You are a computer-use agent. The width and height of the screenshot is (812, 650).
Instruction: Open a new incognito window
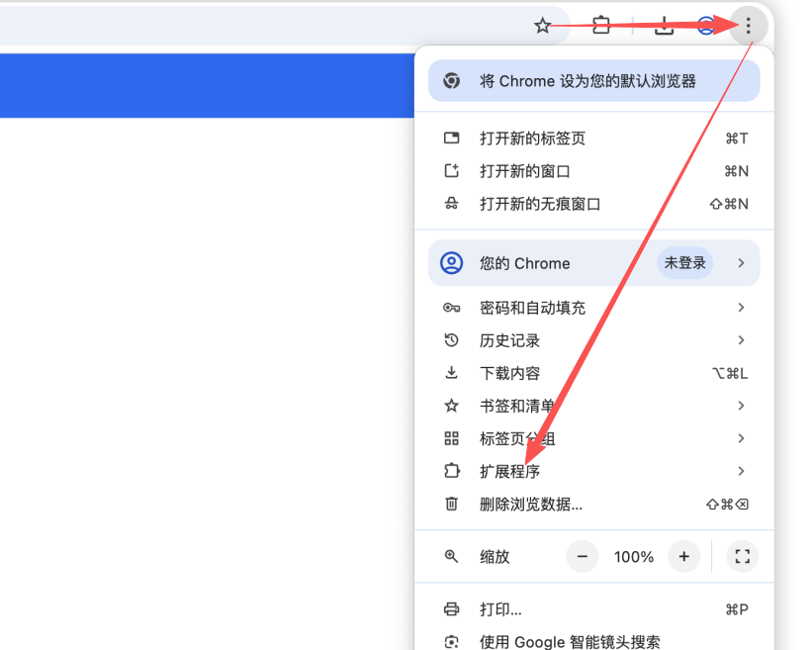594,204
